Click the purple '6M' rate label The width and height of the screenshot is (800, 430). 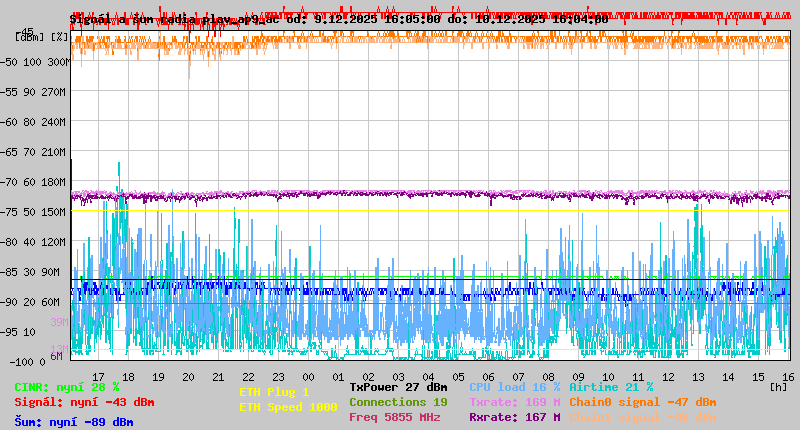click(57, 356)
